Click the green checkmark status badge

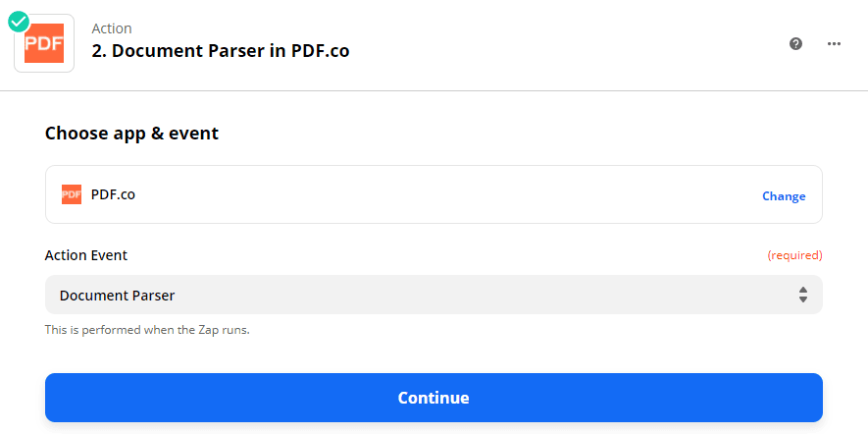tap(19, 22)
